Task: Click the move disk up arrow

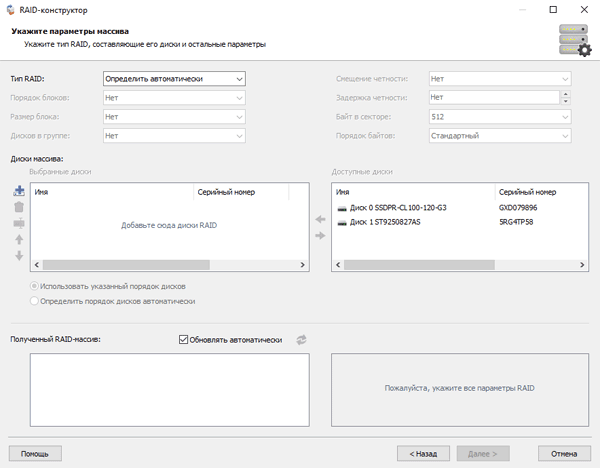Action: pyautogui.click(x=18, y=240)
